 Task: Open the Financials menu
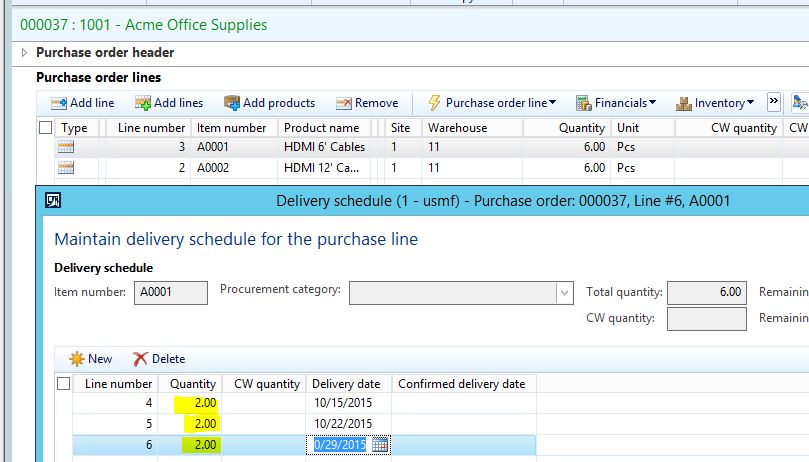tap(616, 103)
